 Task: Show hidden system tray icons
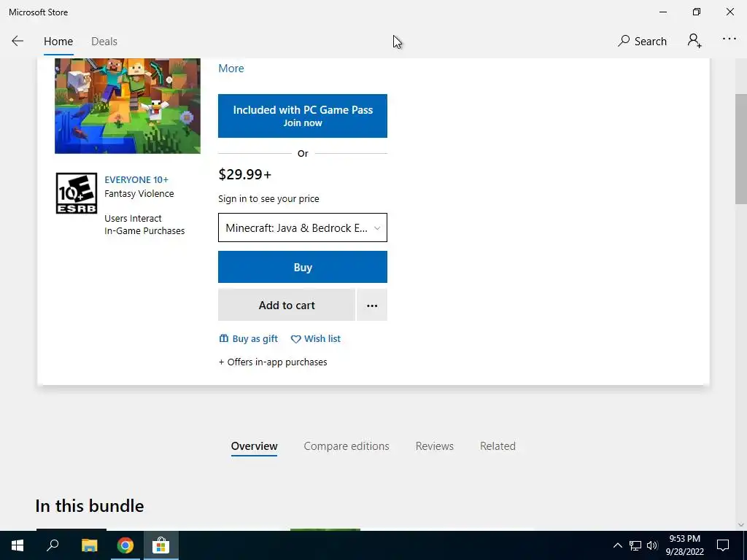pyautogui.click(x=617, y=545)
